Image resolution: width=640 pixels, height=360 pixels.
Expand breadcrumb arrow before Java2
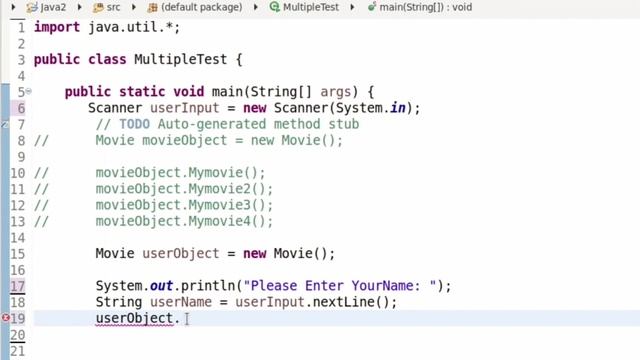point(13,7)
